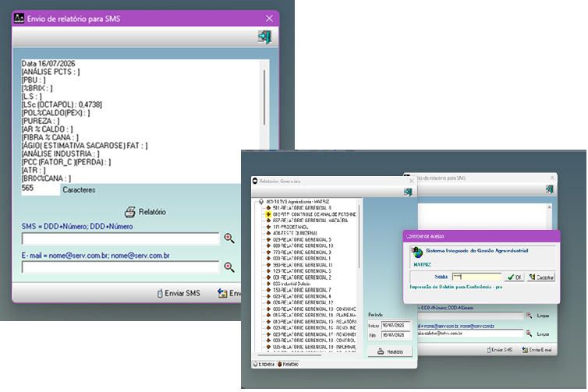Click the yellow highlighted icon of CONTROLE DE ANALISE PCTS
The width and height of the screenshot is (588, 392).
tap(268, 214)
